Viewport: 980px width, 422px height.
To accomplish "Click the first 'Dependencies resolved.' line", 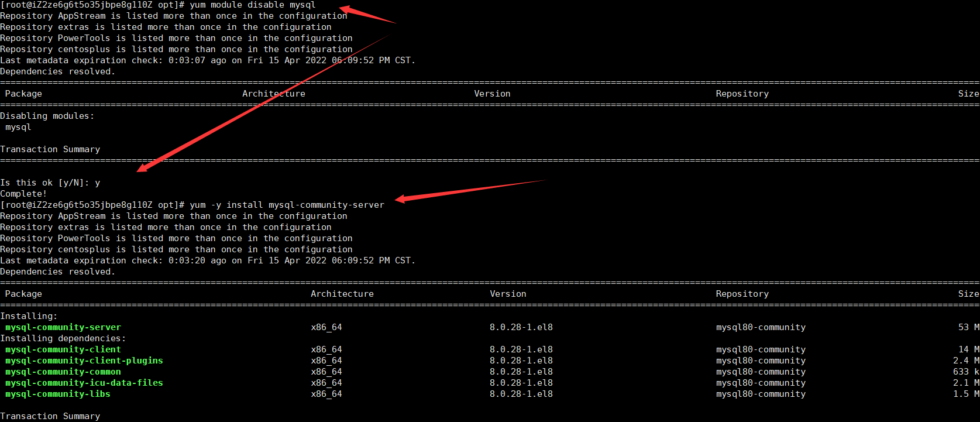I will point(58,71).
